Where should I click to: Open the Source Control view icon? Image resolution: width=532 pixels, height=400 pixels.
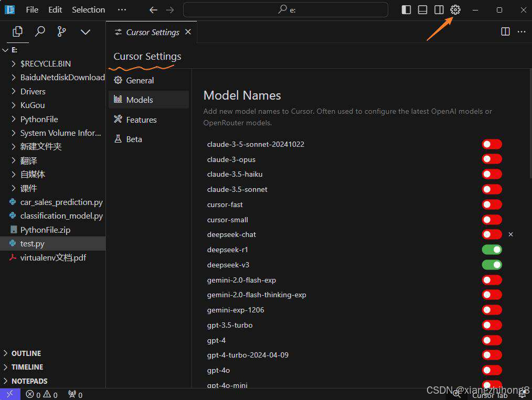[x=62, y=32]
